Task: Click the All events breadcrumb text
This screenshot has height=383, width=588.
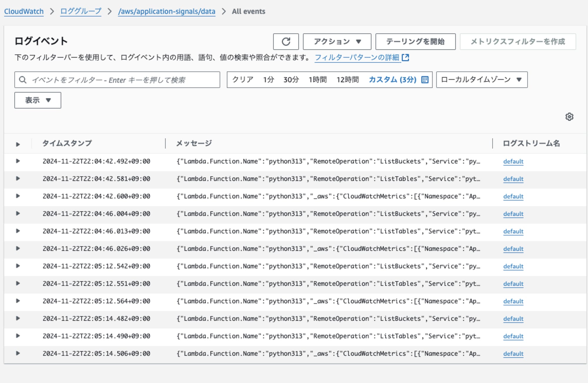Action: pyautogui.click(x=248, y=11)
